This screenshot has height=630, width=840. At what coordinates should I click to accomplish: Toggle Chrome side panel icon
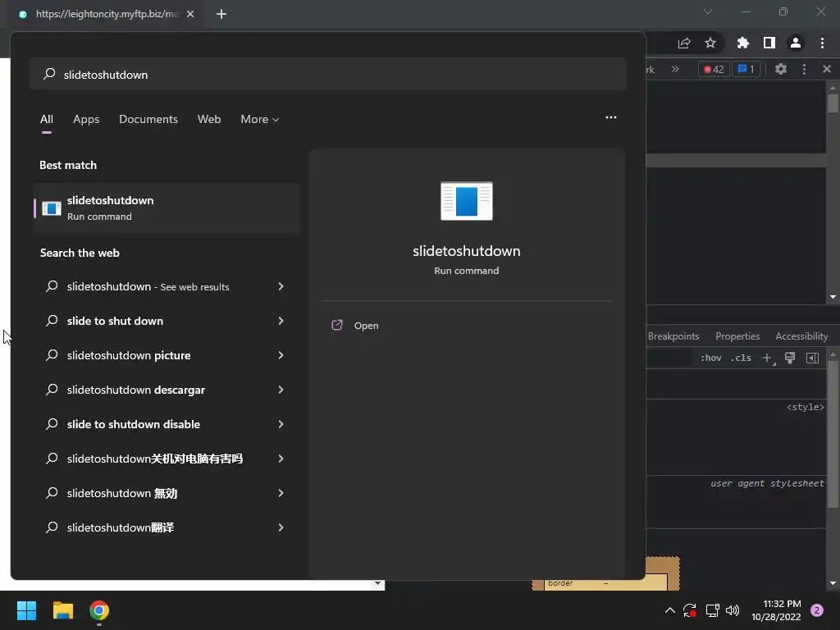[x=769, y=43]
